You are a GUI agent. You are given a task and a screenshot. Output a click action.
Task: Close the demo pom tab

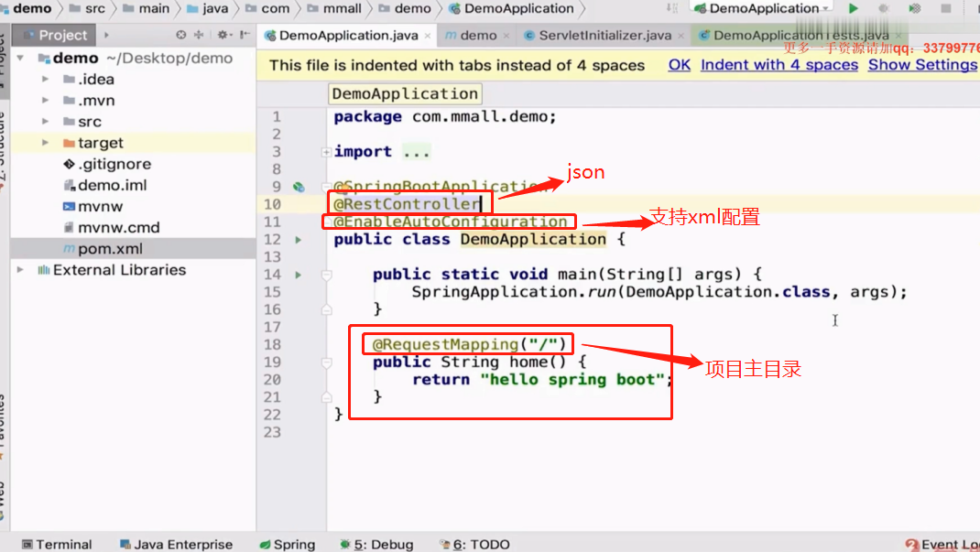(x=506, y=37)
